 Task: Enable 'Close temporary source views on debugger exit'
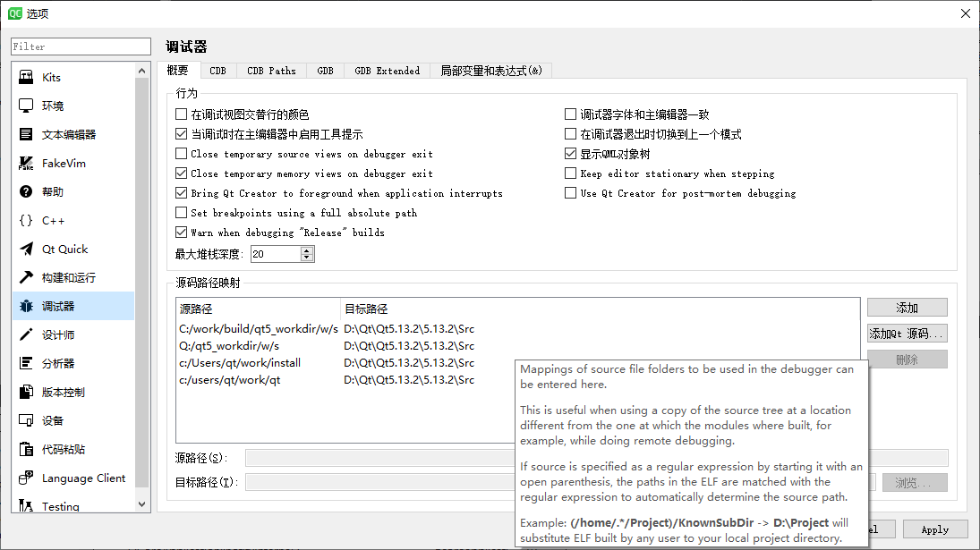coord(180,154)
